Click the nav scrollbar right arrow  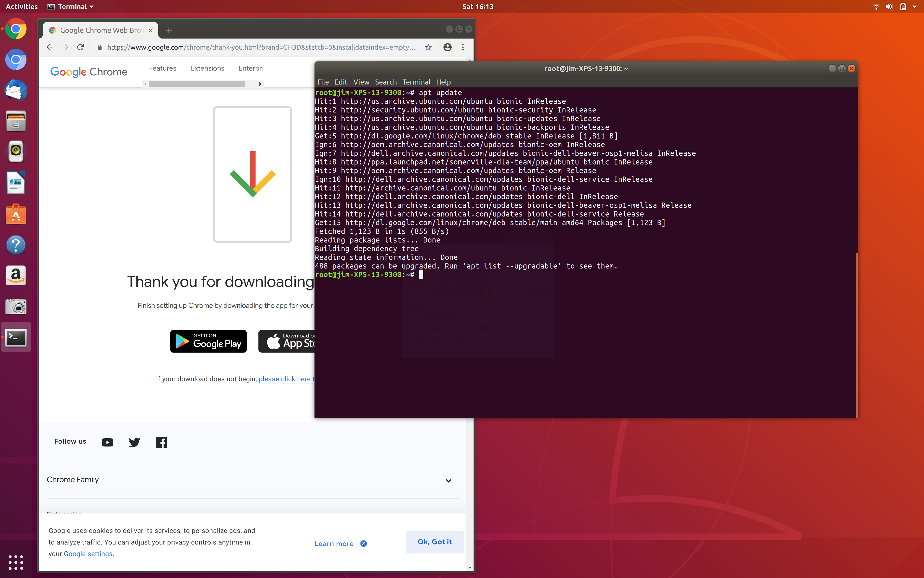[260, 84]
